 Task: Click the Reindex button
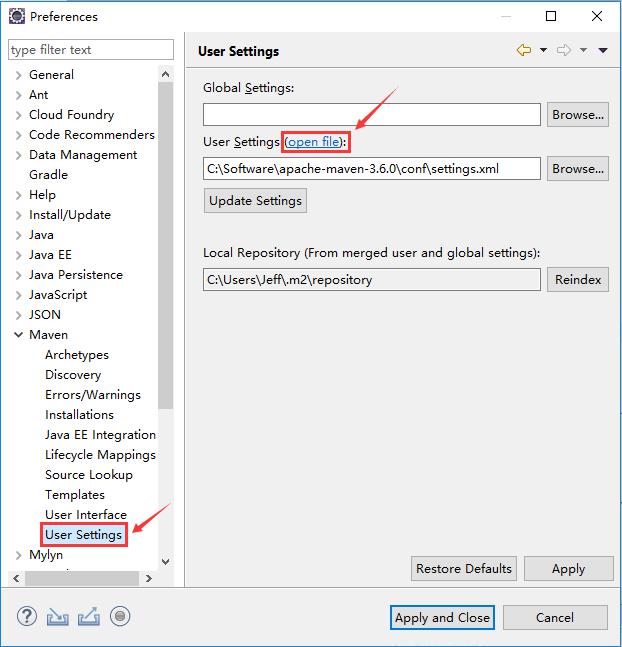pos(578,280)
